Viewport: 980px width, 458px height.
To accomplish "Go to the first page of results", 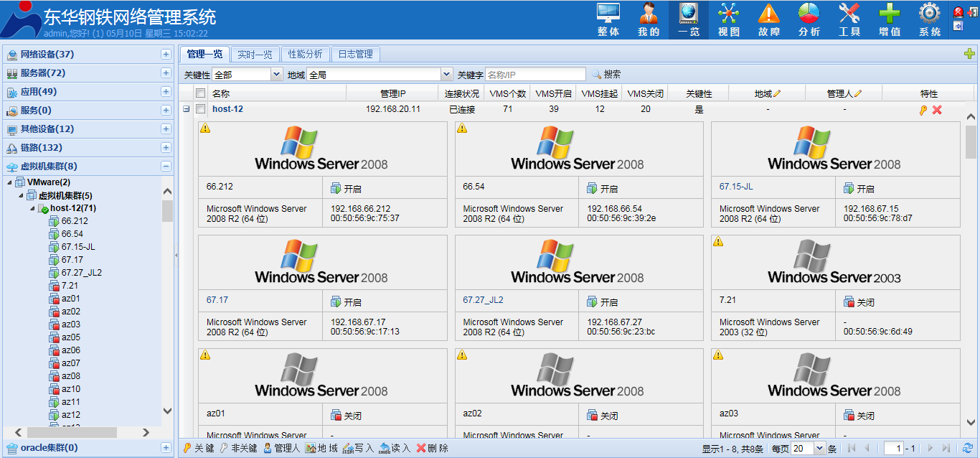I will point(852,448).
